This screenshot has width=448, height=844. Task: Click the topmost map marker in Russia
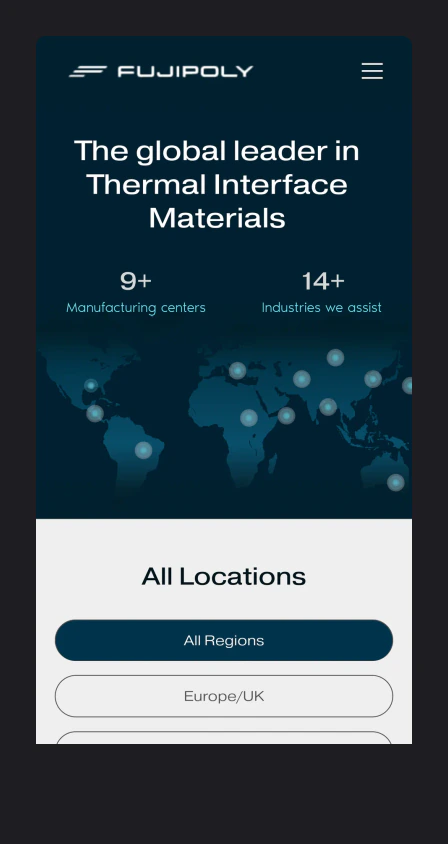pyautogui.click(x=335, y=357)
